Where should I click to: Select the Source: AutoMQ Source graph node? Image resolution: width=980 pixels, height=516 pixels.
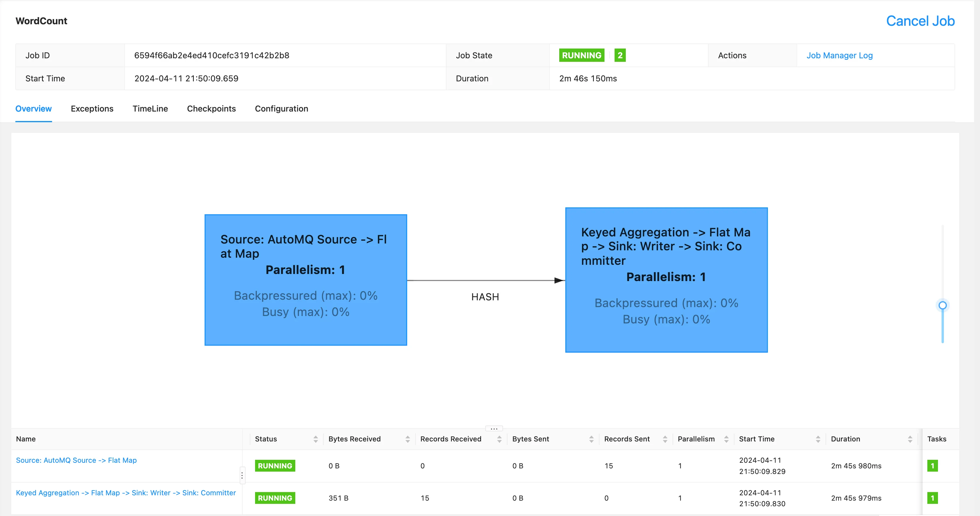(x=305, y=280)
